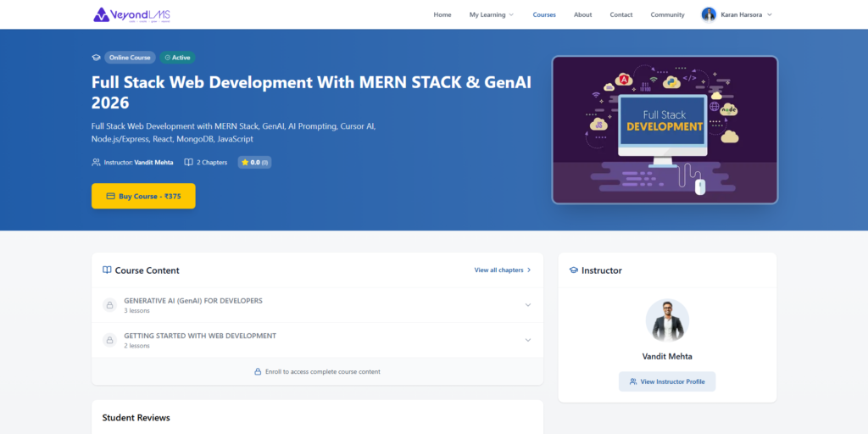The width and height of the screenshot is (868, 434).
Task: Click the VeyondLMS logo
Action: 131,14
